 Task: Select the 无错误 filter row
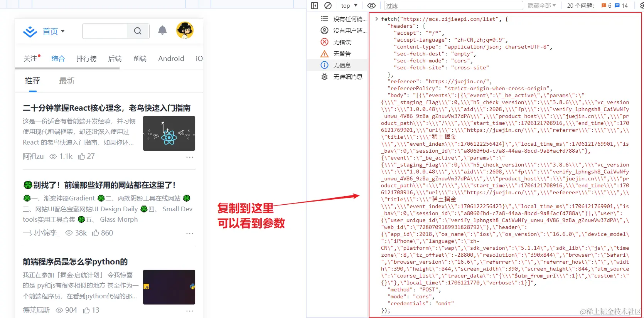(337, 42)
